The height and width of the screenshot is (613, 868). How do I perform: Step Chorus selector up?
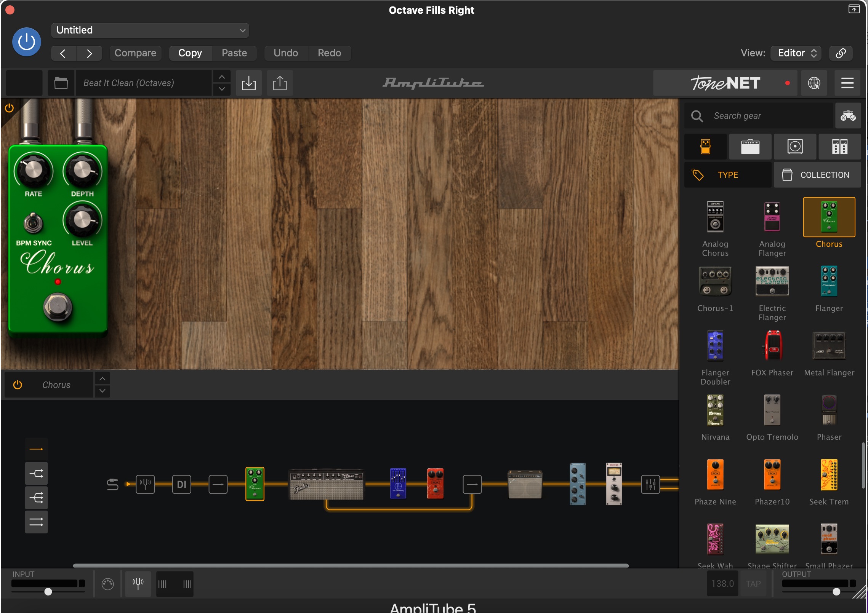(x=102, y=379)
